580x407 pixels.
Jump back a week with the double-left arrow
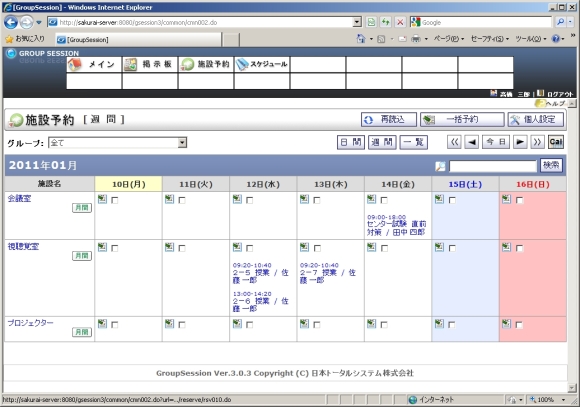click(x=454, y=142)
